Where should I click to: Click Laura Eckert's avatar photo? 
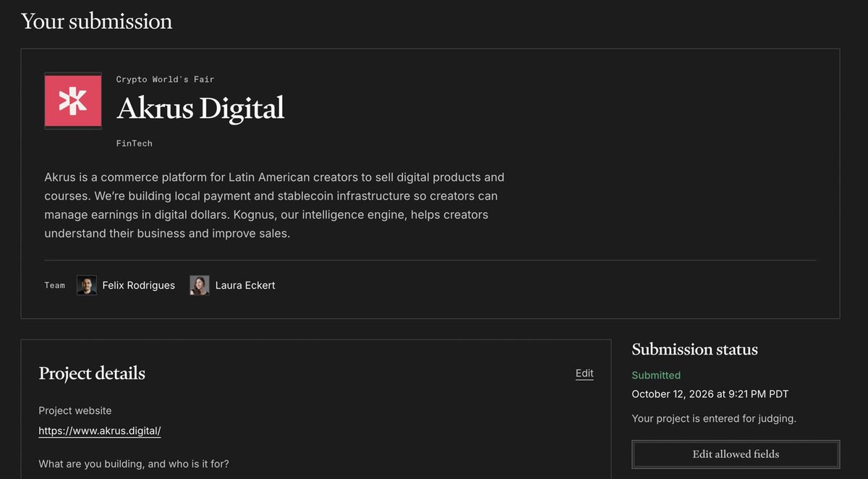point(200,285)
